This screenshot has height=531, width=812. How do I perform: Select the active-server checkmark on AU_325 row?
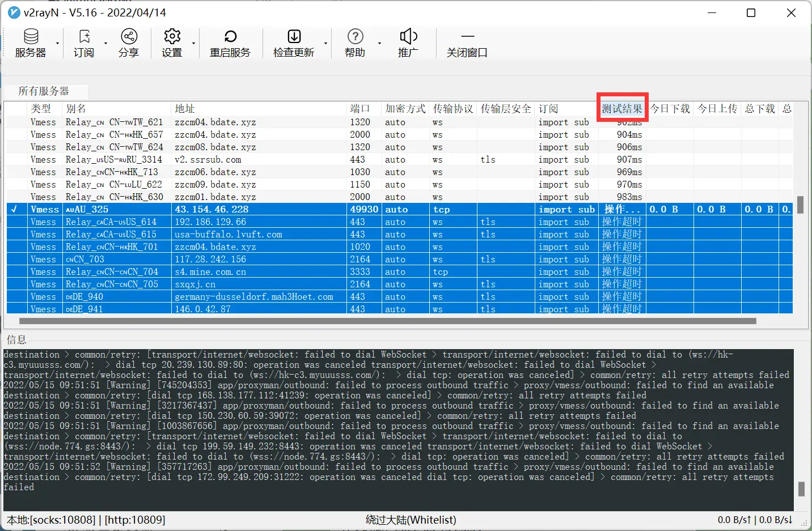click(x=14, y=209)
